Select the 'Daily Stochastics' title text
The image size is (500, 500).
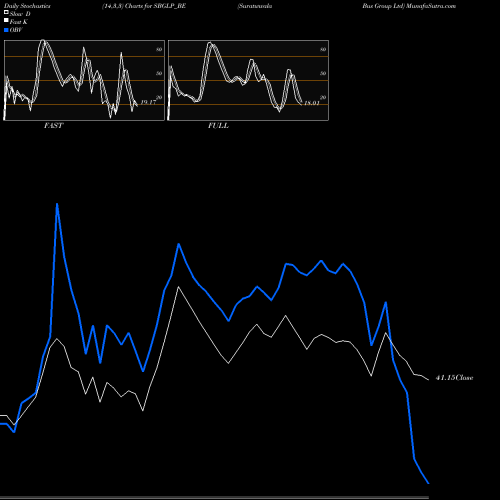[x=27, y=6]
